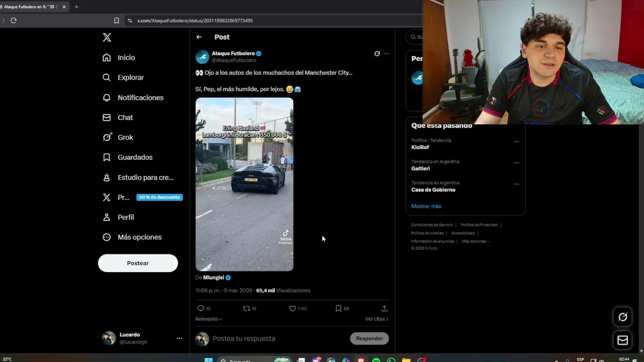Open Ataque Futbolero profile picture

click(x=202, y=56)
